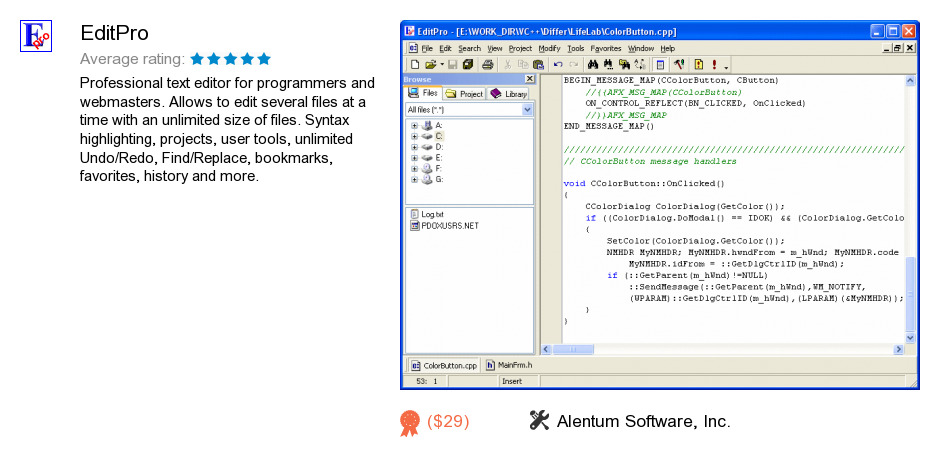Open the Help menu

(x=668, y=49)
